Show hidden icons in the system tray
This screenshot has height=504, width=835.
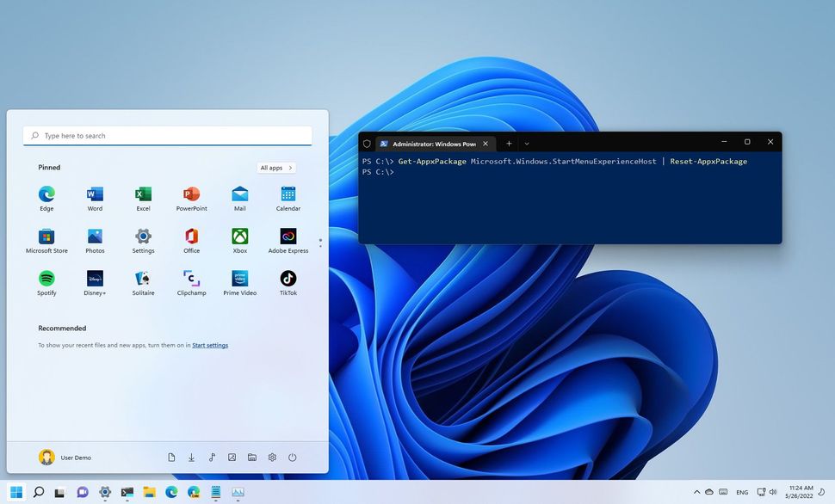[696, 492]
